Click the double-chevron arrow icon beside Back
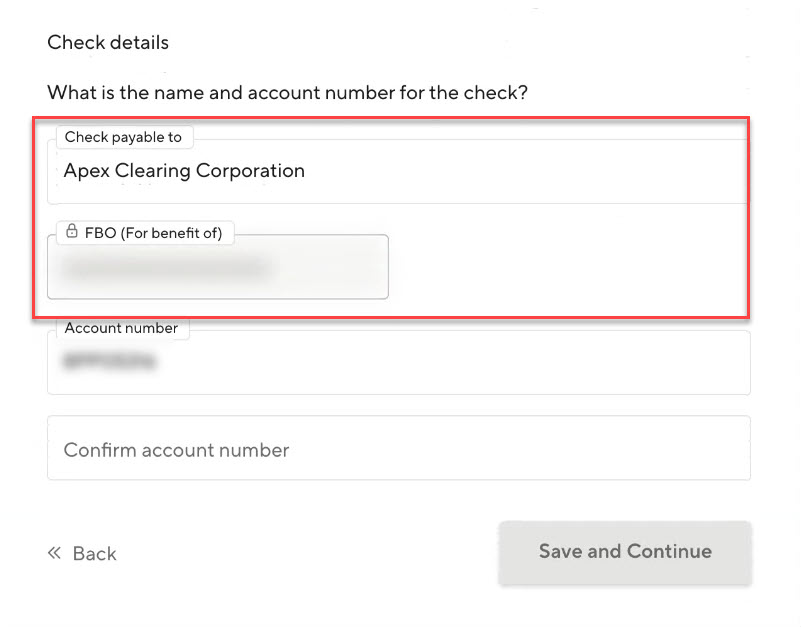 click(55, 553)
